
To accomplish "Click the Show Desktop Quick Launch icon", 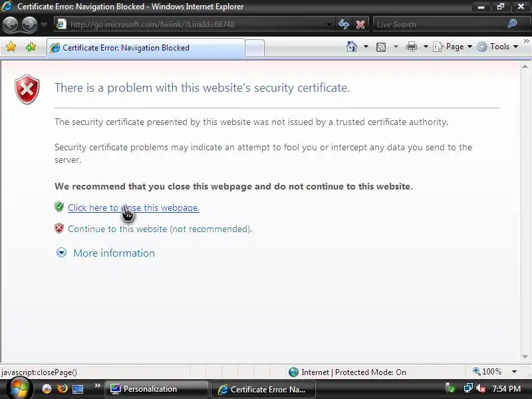I will click(78, 389).
